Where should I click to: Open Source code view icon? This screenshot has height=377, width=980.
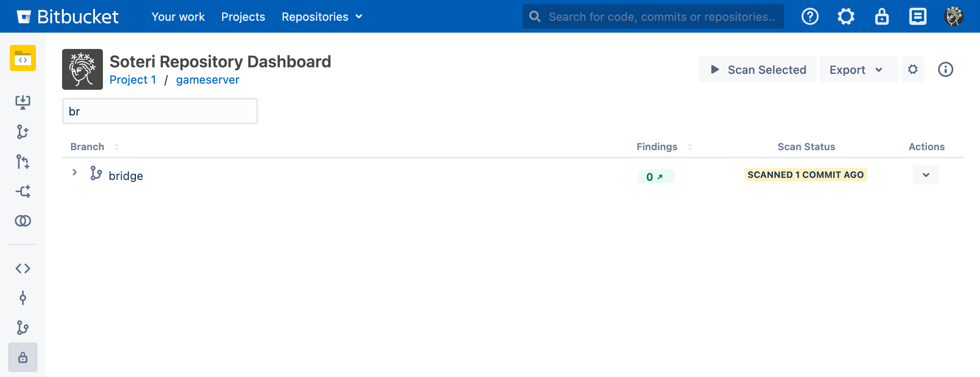pos(23,268)
